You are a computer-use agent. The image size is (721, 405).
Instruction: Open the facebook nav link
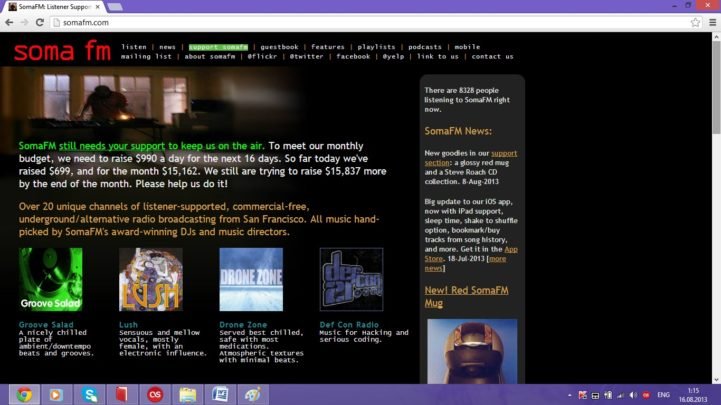pyautogui.click(x=353, y=57)
